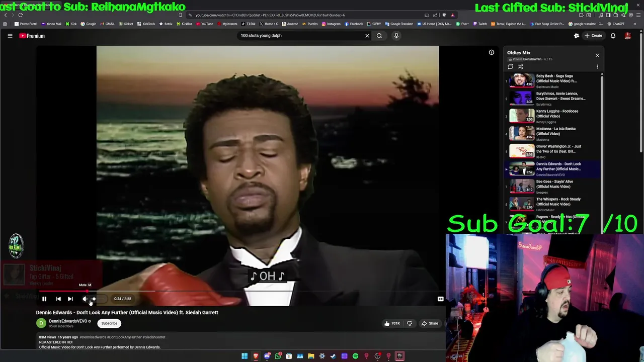Viewport: 644px width, 362px height.
Task: Clear the search box with X
Action: pyautogui.click(x=367, y=36)
